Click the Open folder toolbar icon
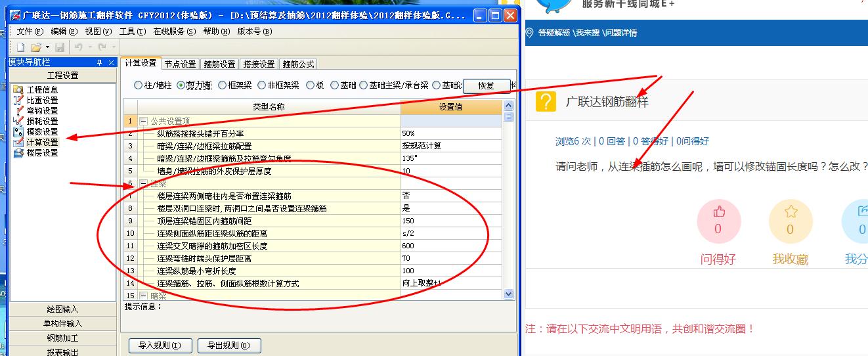 35,47
